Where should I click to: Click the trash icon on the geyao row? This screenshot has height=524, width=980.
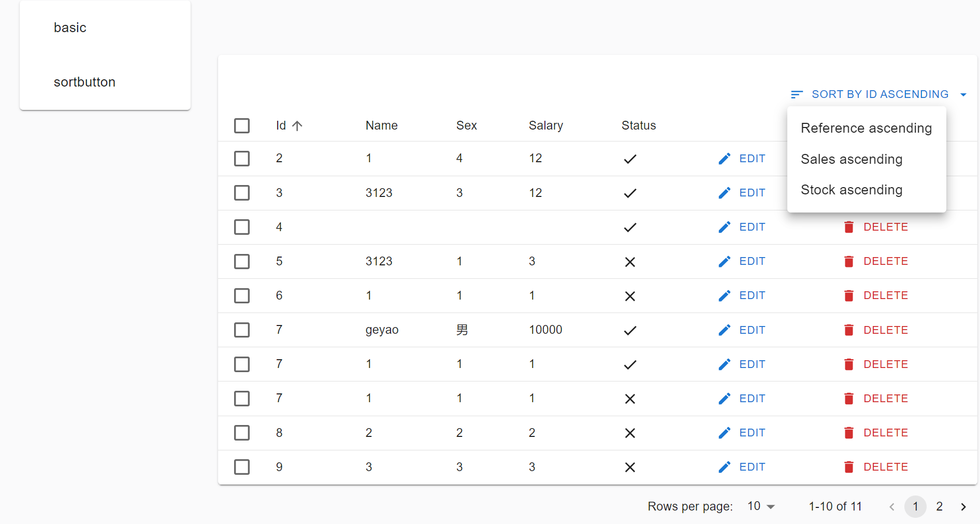(848, 330)
